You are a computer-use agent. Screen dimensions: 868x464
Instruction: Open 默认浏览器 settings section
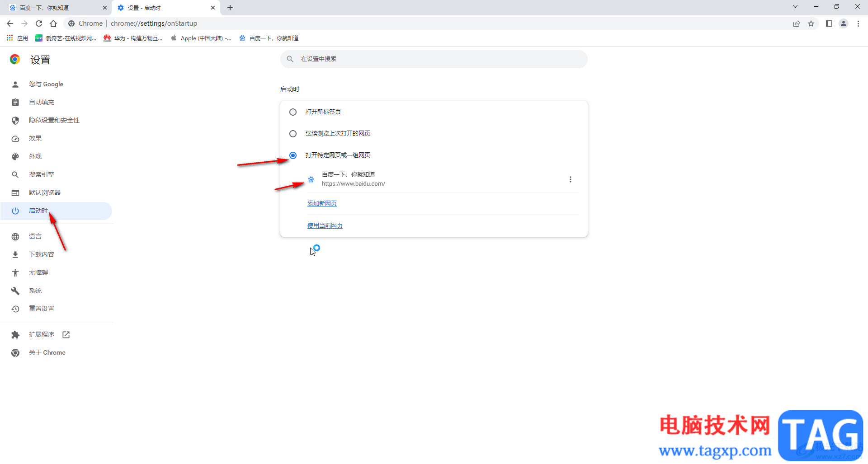56,193
